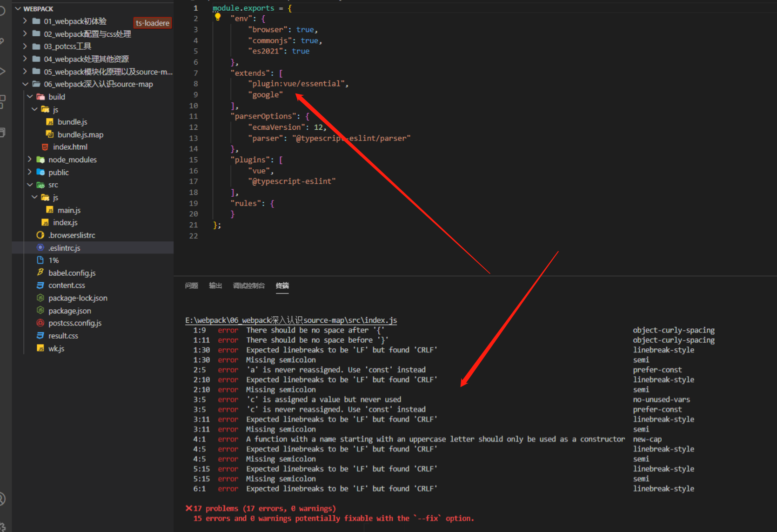Image resolution: width=777 pixels, height=532 pixels.
Task: Expand the node_modules folder
Action: pyautogui.click(x=29, y=159)
